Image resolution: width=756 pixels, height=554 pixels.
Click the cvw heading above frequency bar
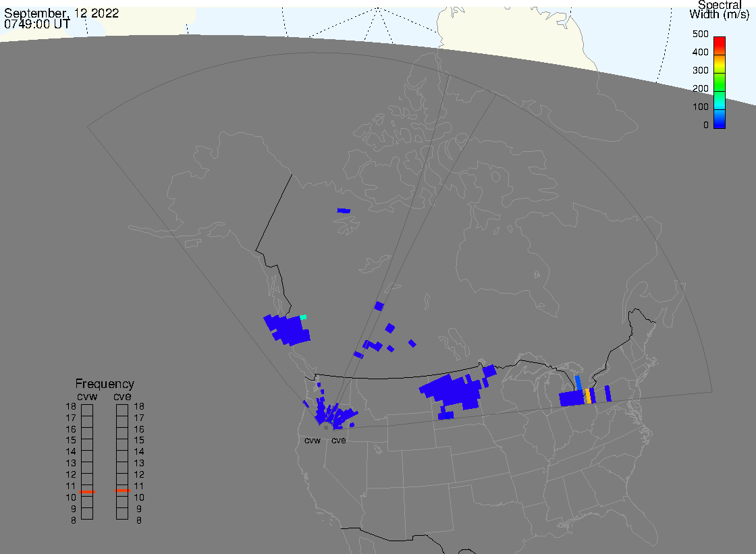click(x=87, y=396)
